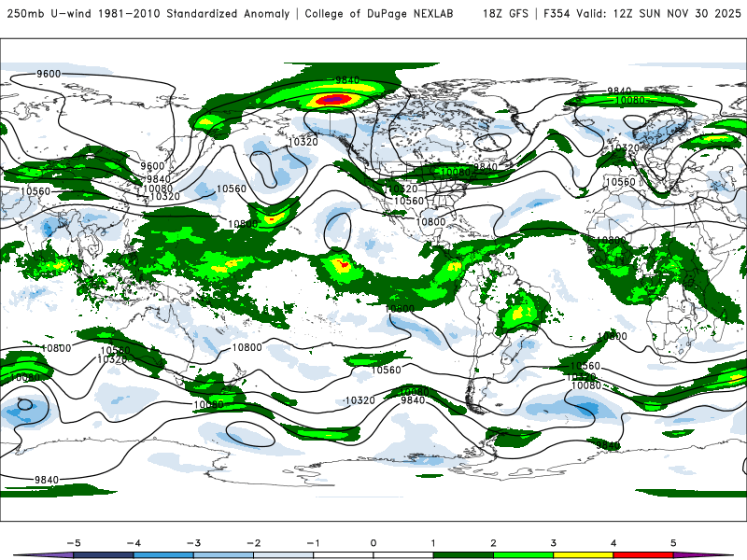Click the "-2" color scale label
The width and height of the screenshot is (747, 560).
(253, 543)
